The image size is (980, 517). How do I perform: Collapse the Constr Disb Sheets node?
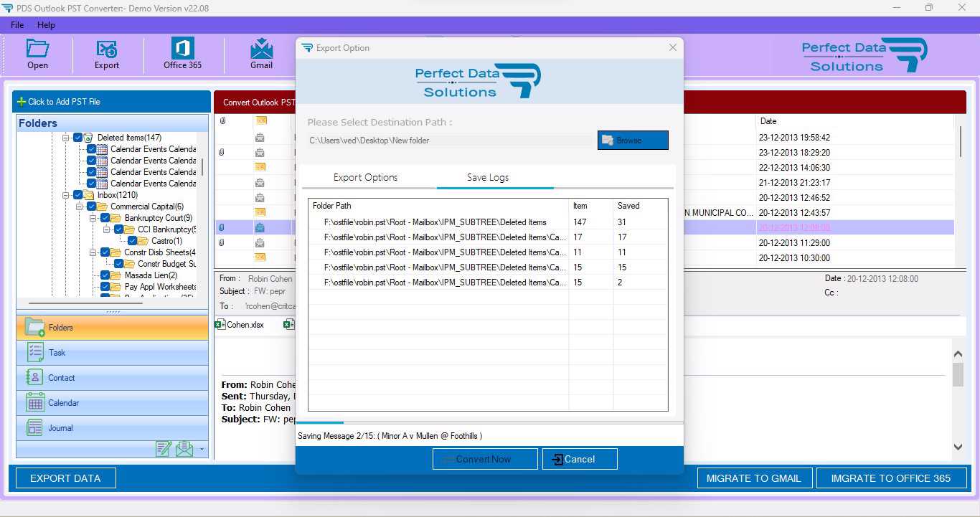(x=93, y=252)
